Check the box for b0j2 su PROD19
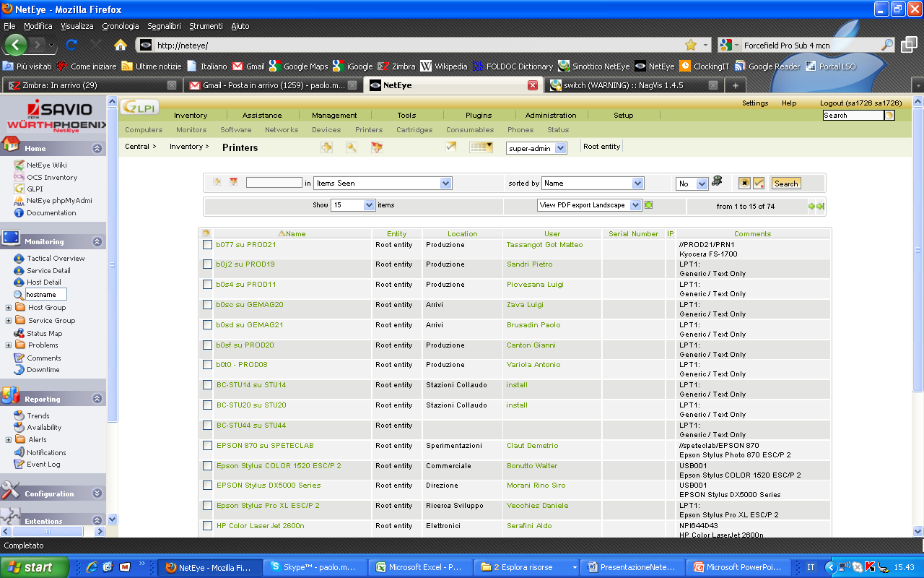This screenshot has height=578, width=924. (208, 264)
